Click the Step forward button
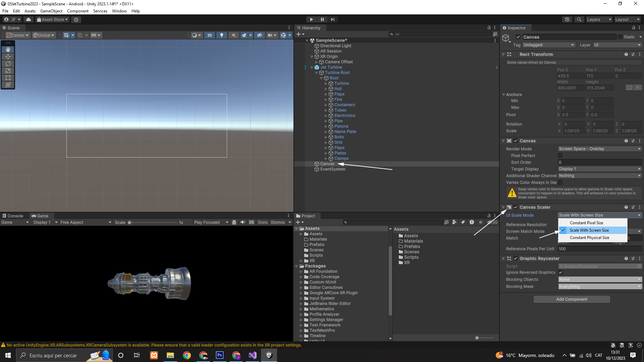Image resolution: width=644 pixels, height=362 pixels. click(332, 19)
